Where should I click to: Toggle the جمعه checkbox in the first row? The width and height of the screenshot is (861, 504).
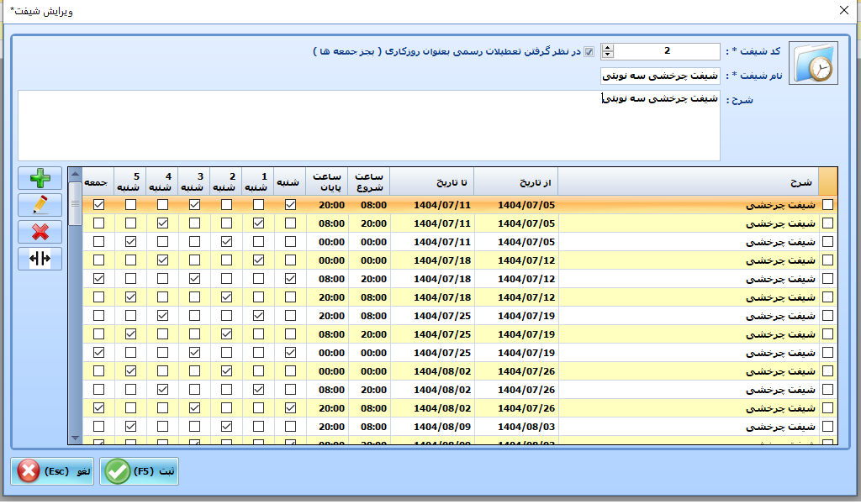point(99,204)
